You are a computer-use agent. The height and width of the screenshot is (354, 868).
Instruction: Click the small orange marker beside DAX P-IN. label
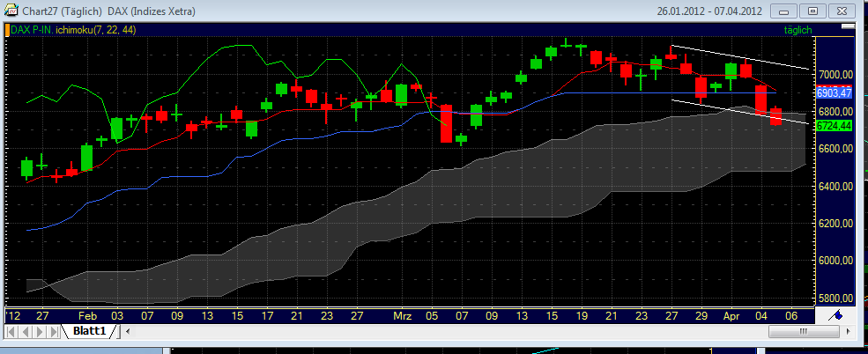coord(7,30)
